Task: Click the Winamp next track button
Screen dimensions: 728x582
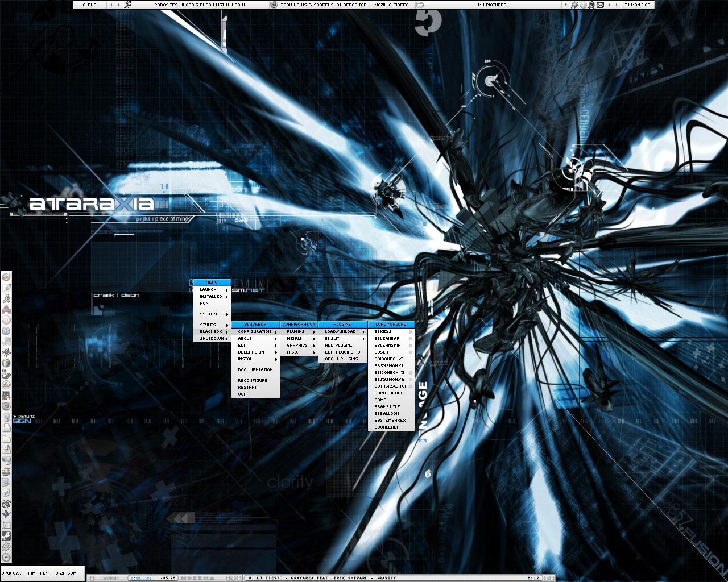Action: [x=206, y=578]
